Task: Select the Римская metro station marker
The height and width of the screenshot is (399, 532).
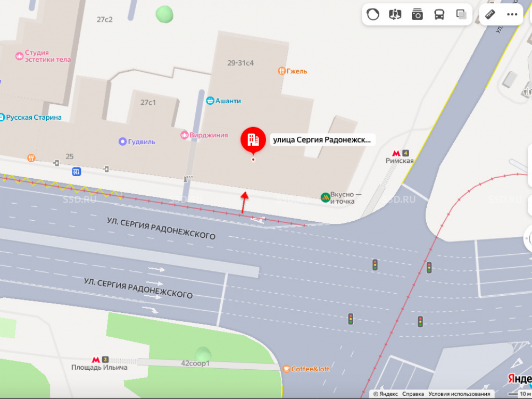Action: click(x=400, y=157)
